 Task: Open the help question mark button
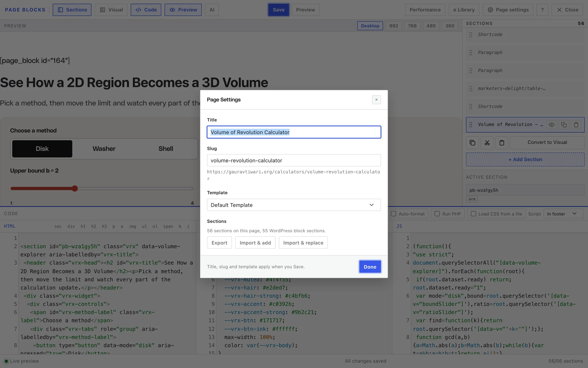(542, 10)
